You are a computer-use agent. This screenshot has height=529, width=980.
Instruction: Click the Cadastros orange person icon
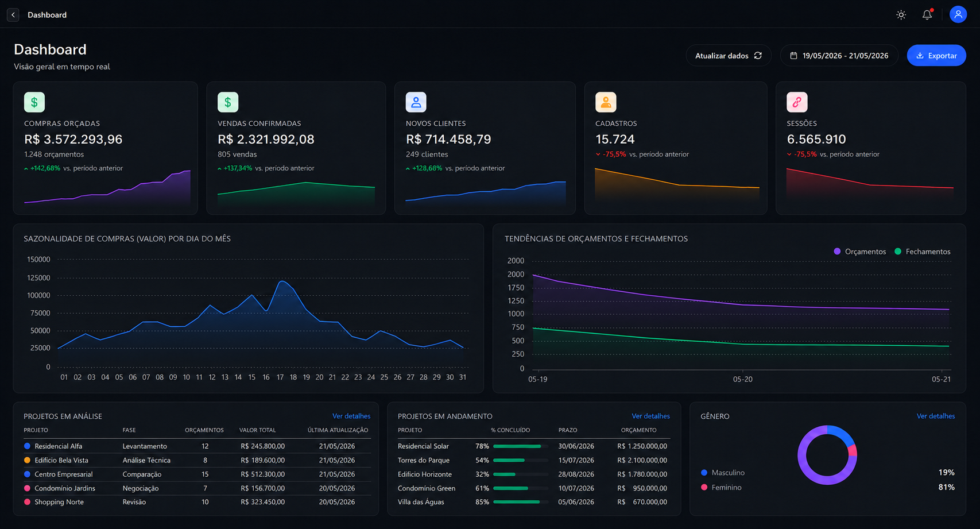pyautogui.click(x=606, y=102)
